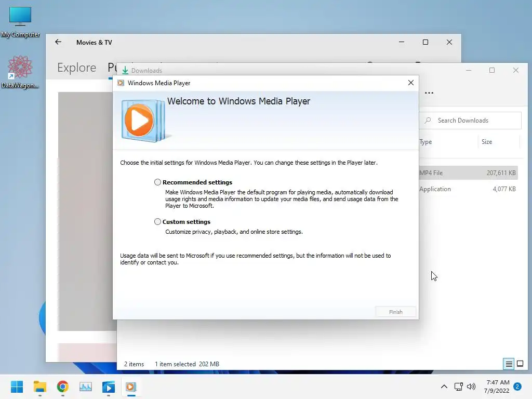The width and height of the screenshot is (532, 399).
Task: Show hidden system tray icons
Action: pyautogui.click(x=444, y=387)
